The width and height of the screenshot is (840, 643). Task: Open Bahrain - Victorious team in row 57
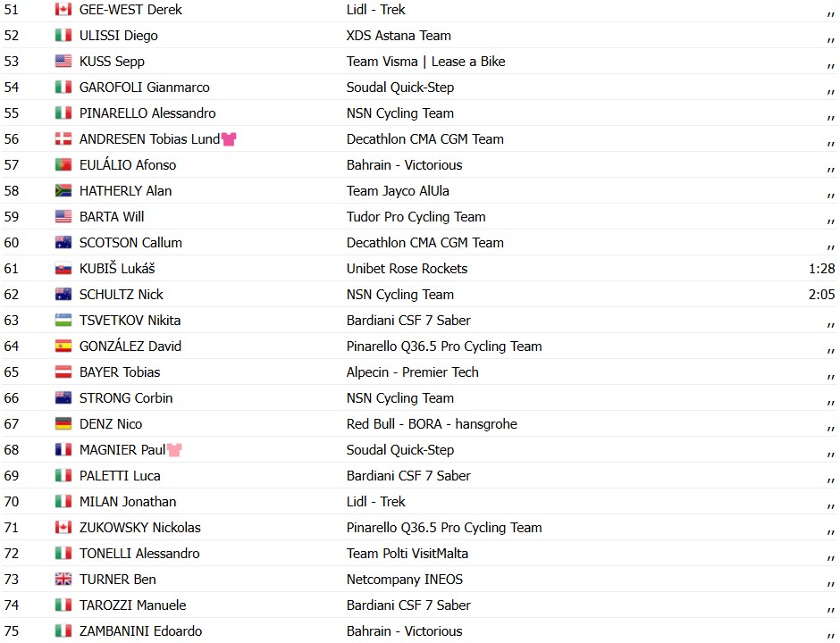[x=405, y=165]
